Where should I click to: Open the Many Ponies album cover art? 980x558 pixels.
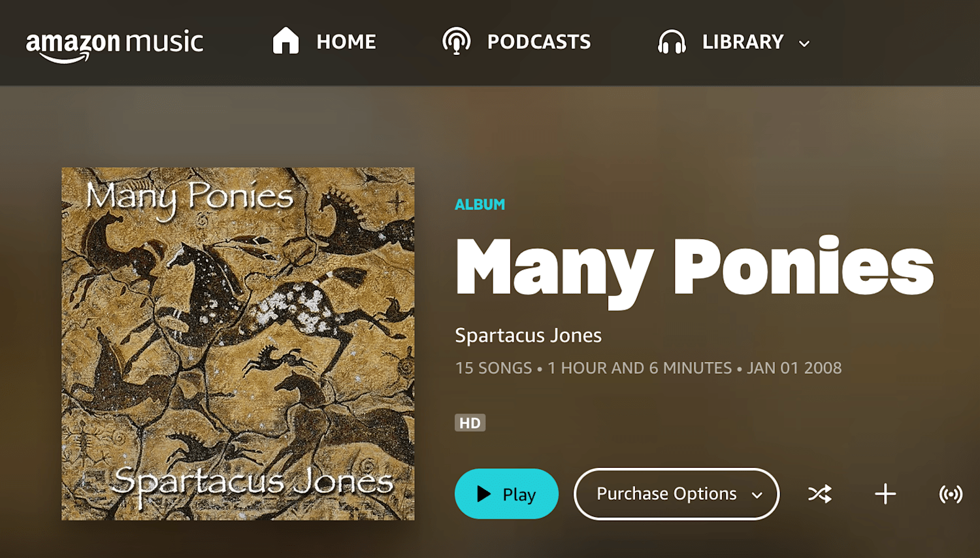[238, 344]
